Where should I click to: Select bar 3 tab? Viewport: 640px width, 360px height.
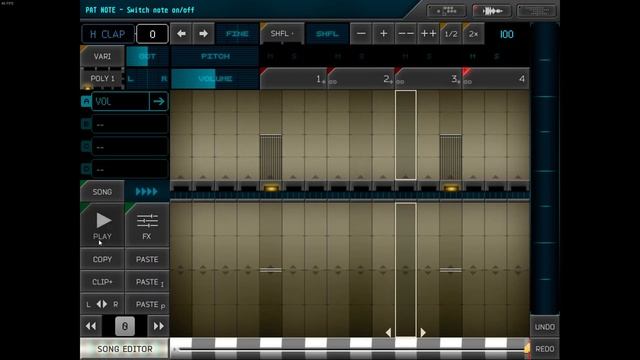pos(428,79)
